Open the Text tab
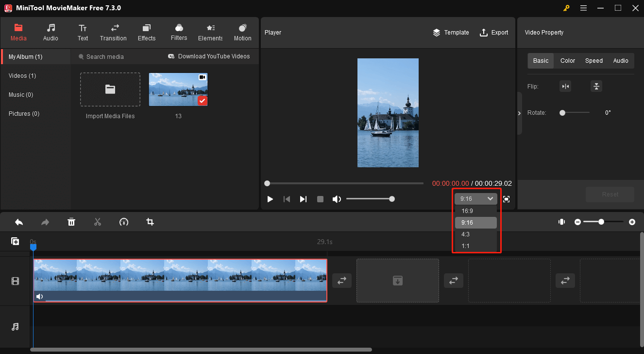This screenshot has width=644, height=354. tap(83, 32)
